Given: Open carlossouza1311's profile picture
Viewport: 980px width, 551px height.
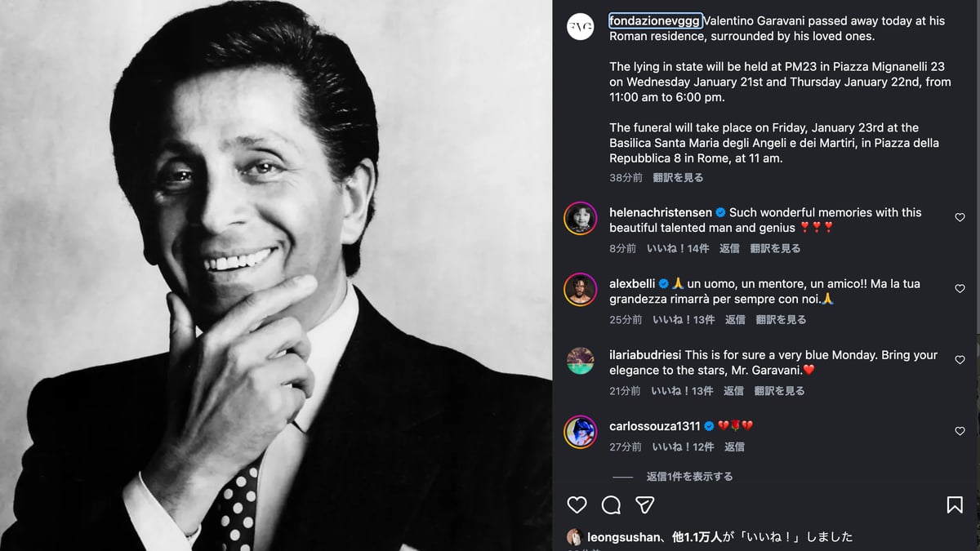Looking at the screenshot, I should click(x=581, y=432).
